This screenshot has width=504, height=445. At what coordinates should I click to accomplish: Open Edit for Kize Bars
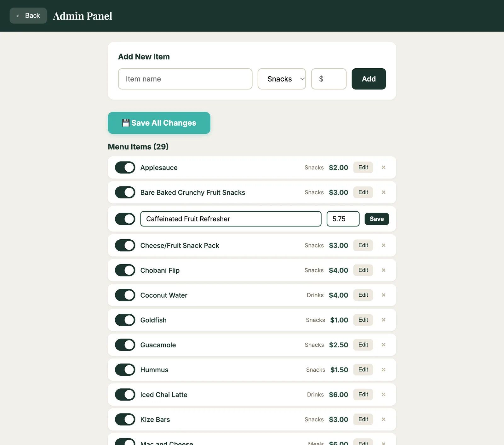(363, 419)
